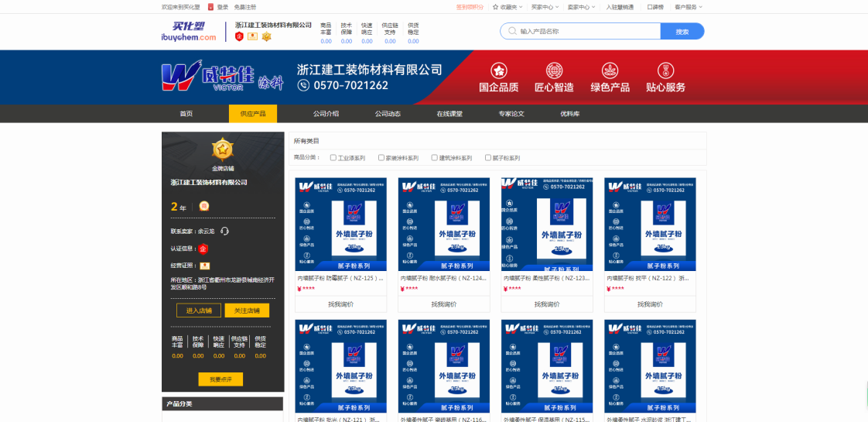This screenshot has width=868, height=422.
Task: Click the headset icon beside 余云龙
Action: [x=224, y=231]
